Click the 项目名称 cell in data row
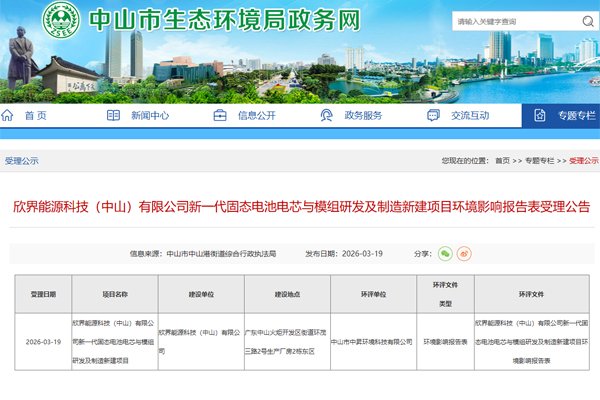This screenshot has width=600, height=400. tap(114, 342)
